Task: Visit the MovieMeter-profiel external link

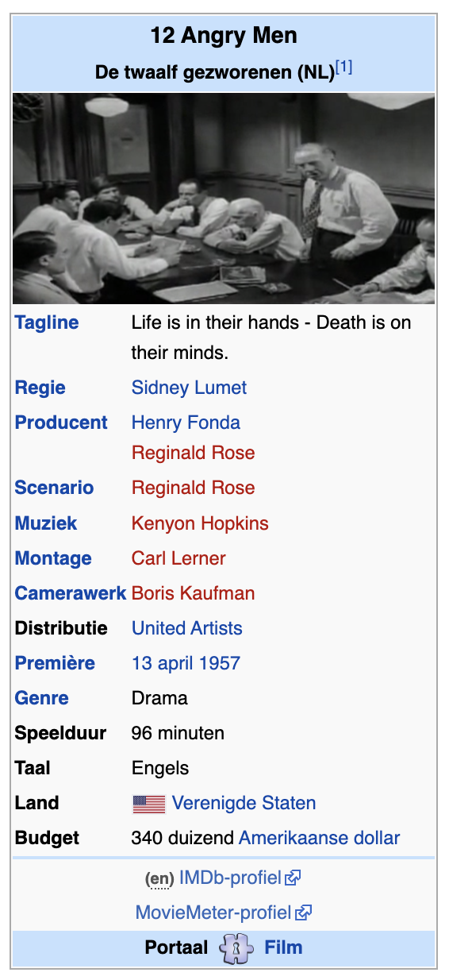Action: (x=213, y=913)
